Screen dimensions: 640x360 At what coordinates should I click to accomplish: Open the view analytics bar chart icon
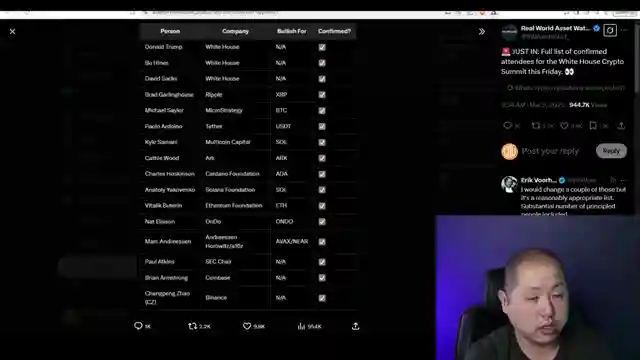pyautogui.click(x=301, y=326)
